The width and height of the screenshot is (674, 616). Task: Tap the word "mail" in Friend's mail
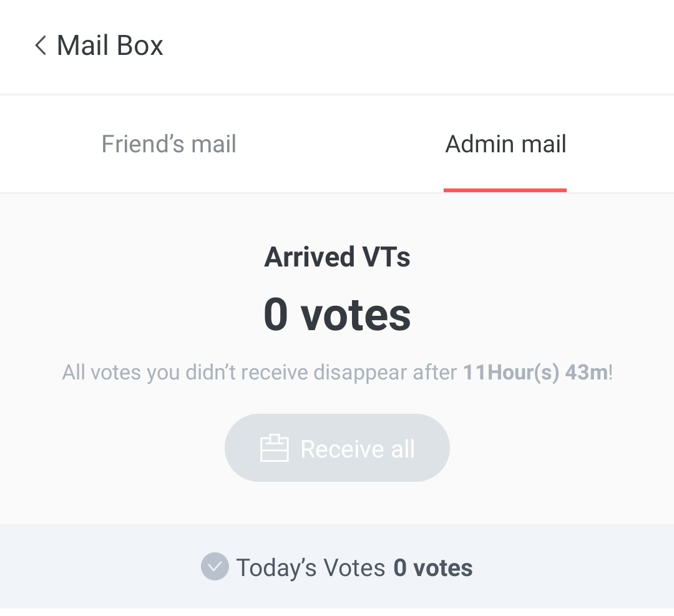pos(213,144)
